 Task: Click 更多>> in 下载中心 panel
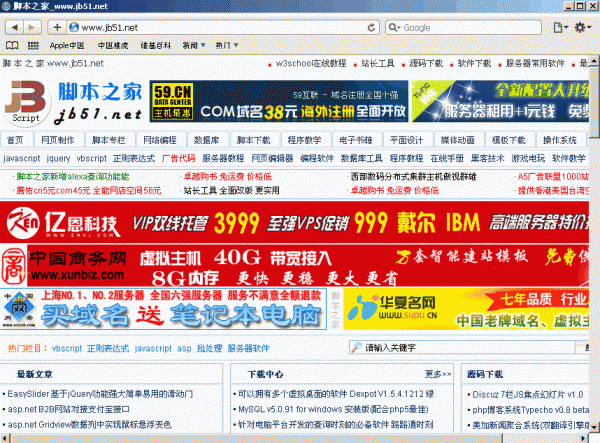438,374
